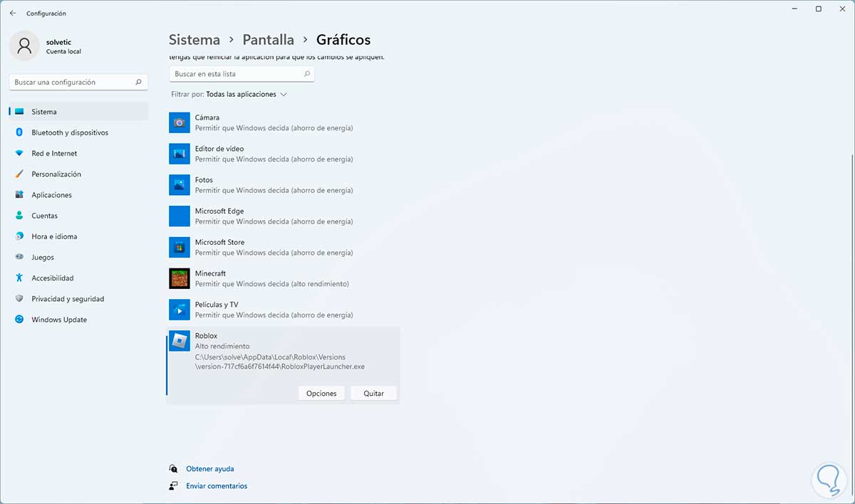
Task: Click the back arrow in the Configuración title bar
Action: (13, 13)
